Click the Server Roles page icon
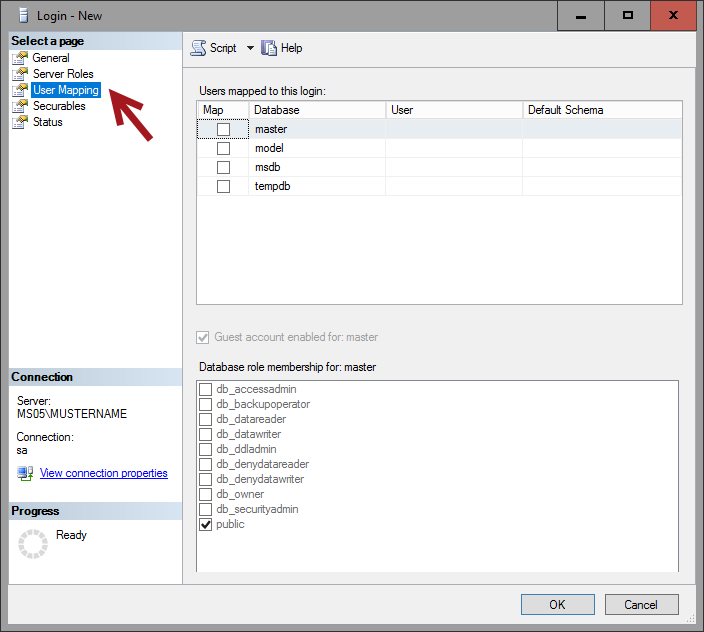This screenshot has height=632, width=704. pyautogui.click(x=20, y=74)
